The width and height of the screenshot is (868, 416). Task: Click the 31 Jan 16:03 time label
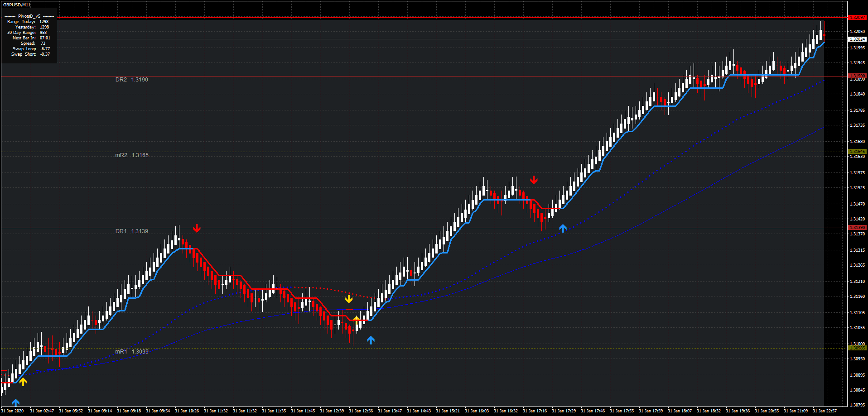point(477,411)
